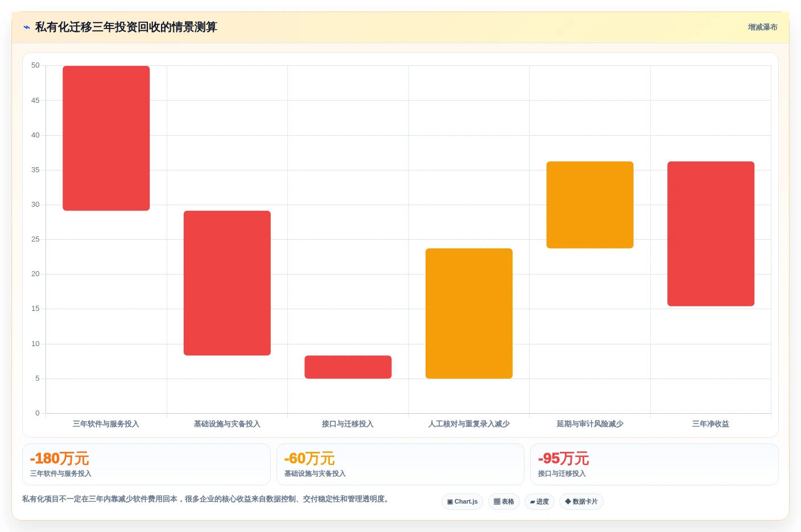Click axis label 三年软件与服务投入
Image resolution: width=801 pixels, height=532 pixels.
(106, 424)
